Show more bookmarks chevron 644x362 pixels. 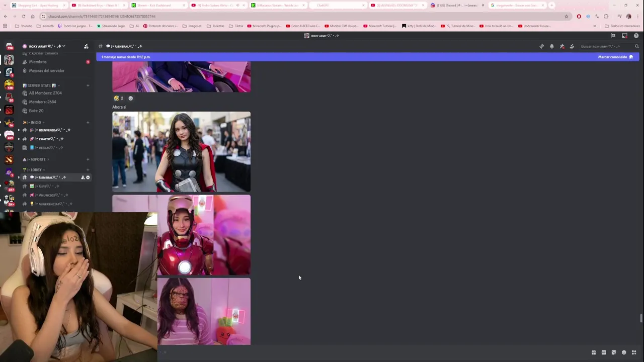click(595, 26)
